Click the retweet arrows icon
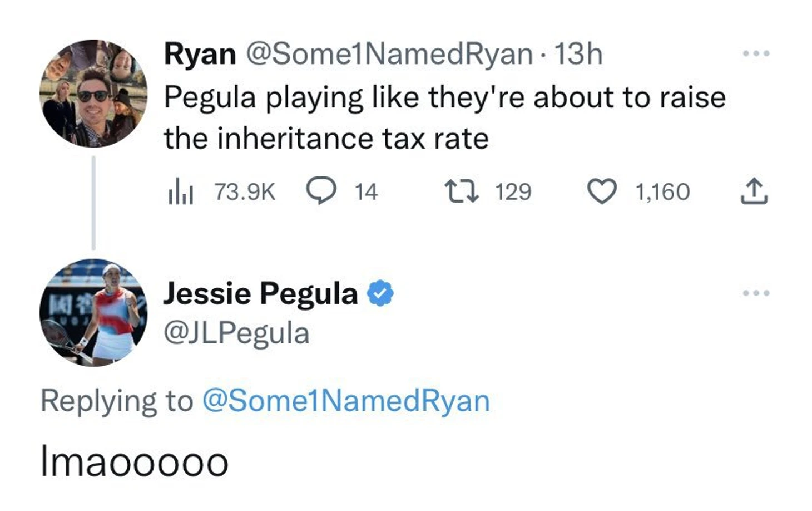This screenshot has height=511, width=812. click(x=462, y=191)
